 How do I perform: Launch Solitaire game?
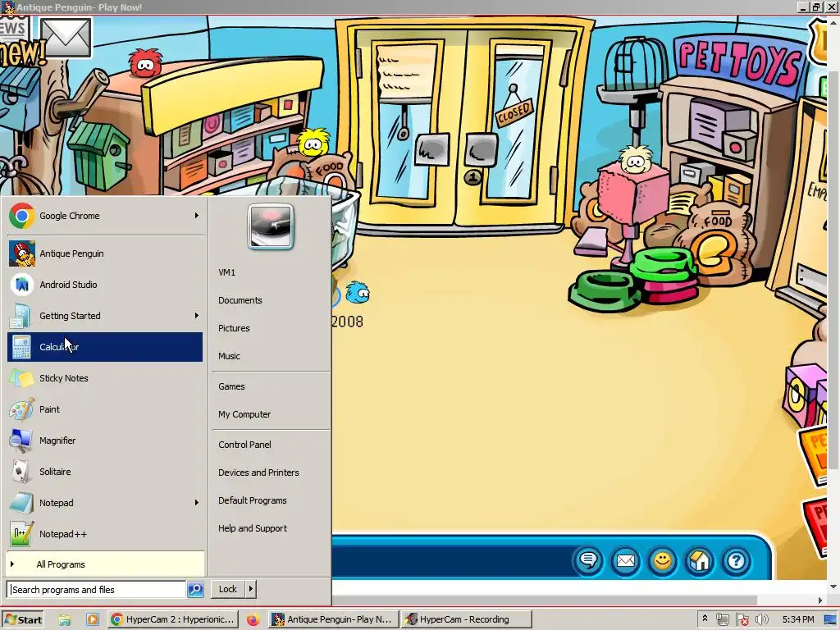(105, 472)
